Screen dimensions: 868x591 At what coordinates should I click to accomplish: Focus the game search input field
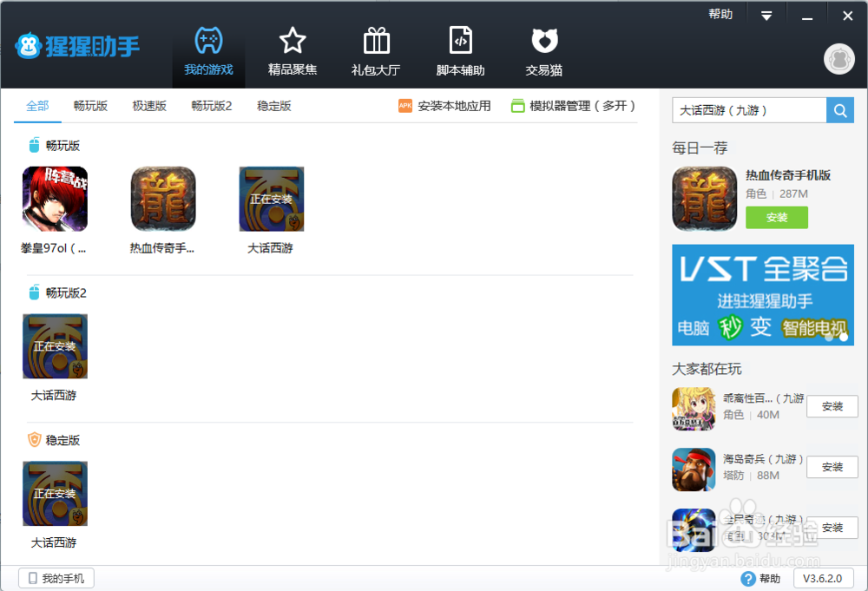(x=749, y=110)
